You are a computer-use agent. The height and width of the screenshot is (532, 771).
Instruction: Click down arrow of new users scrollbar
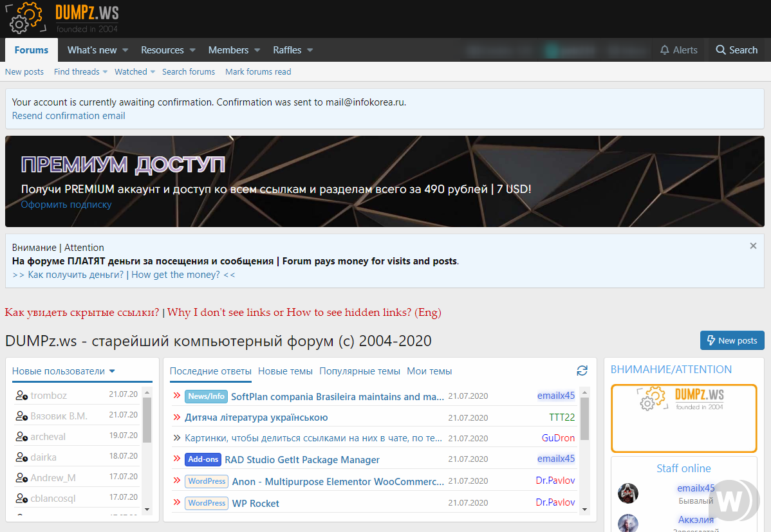coord(147,509)
